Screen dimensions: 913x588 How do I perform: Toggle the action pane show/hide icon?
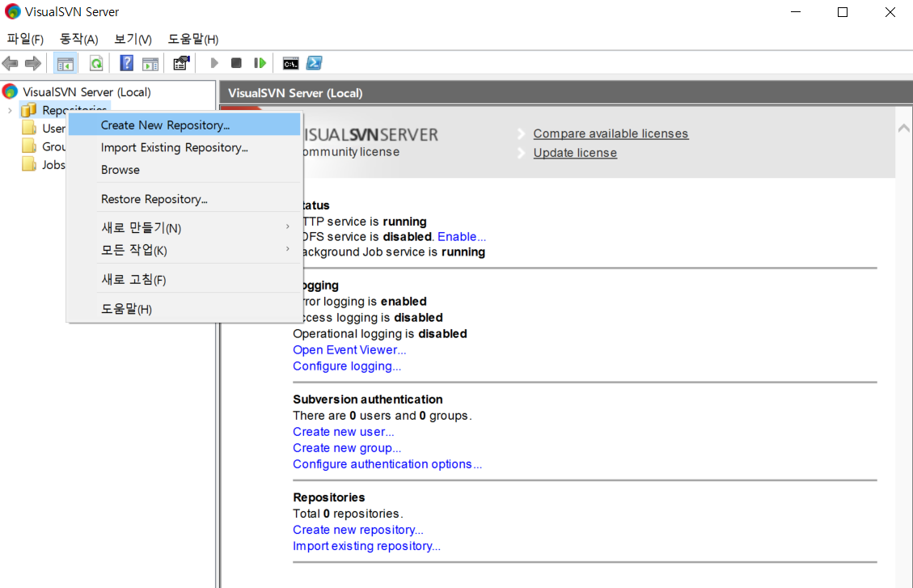click(150, 63)
